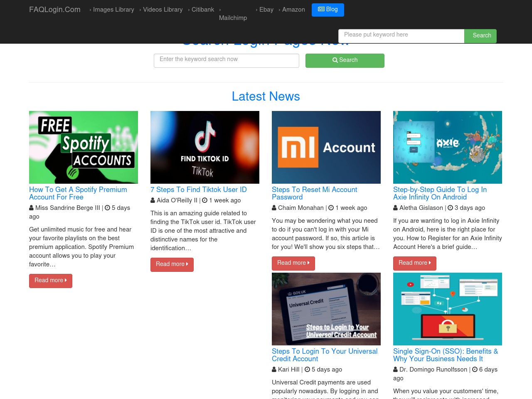The width and height of the screenshot is (532, 399).
Task: Click the '3 days ago' timestamp
Action: tap(470, 208)
